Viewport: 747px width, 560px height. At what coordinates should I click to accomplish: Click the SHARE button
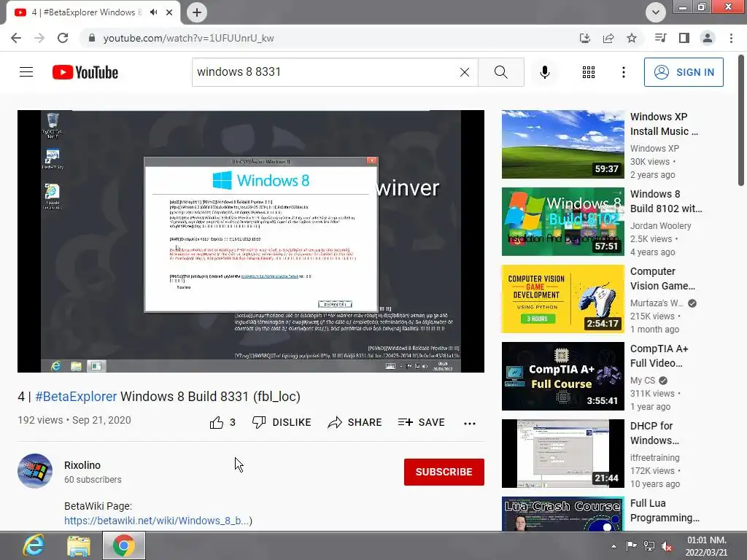[355, 422]
